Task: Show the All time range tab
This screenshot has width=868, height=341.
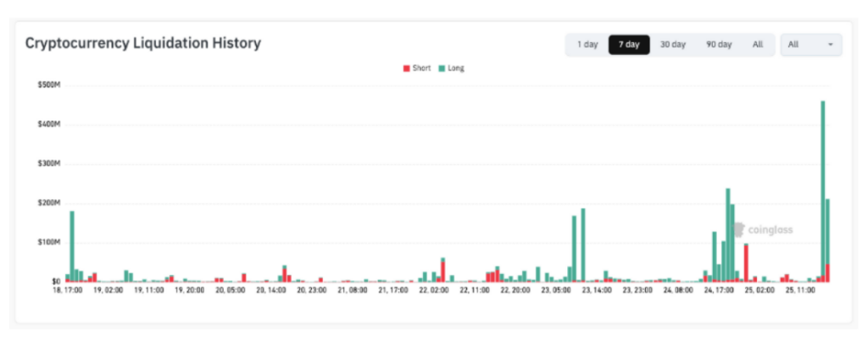Action: pyautogui.click(x=757, y=45)
